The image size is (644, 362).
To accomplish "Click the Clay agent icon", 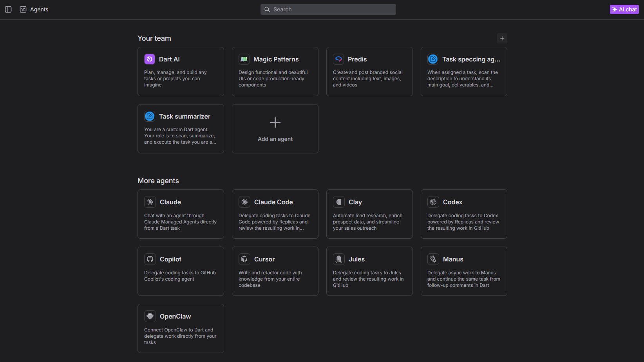I will 339,202.
